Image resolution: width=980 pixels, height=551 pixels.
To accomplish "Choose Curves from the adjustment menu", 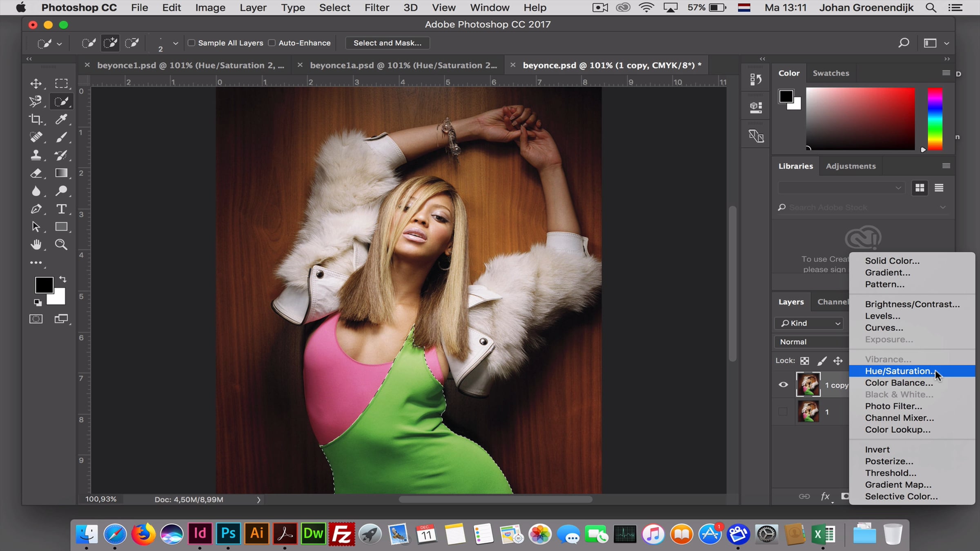I will 884,328.
